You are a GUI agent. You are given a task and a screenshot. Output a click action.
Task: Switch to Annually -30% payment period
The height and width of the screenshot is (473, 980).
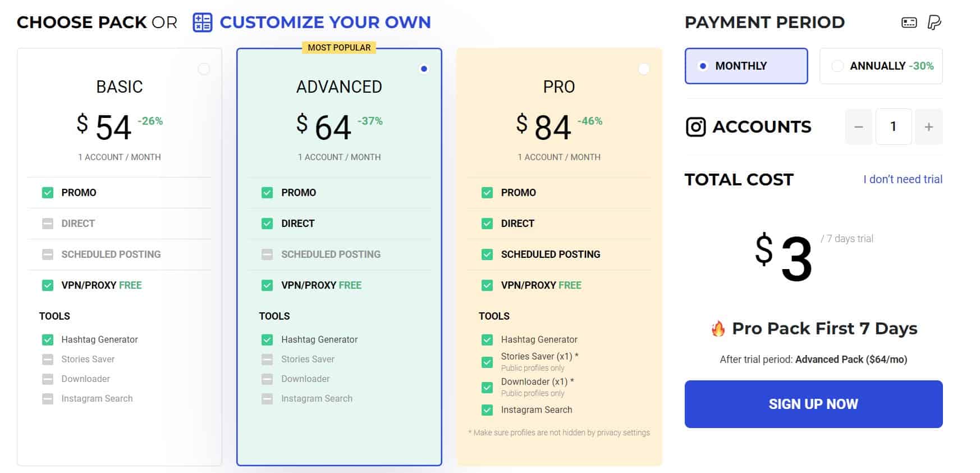coord(881,66)
